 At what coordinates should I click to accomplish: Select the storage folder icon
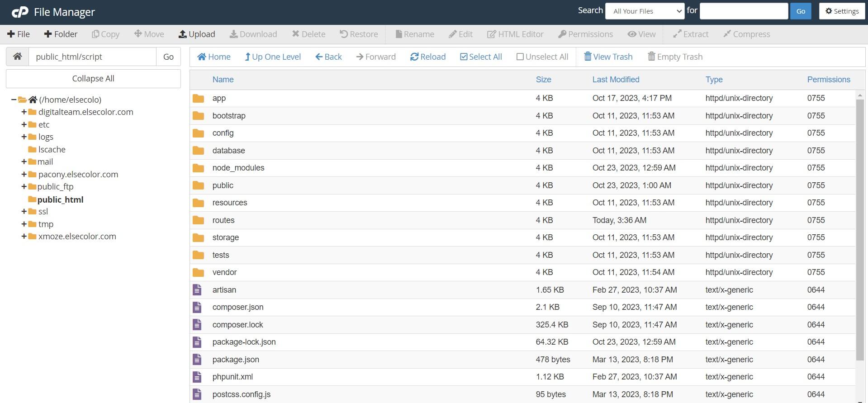pyautogui.click(x=198, y=237)
